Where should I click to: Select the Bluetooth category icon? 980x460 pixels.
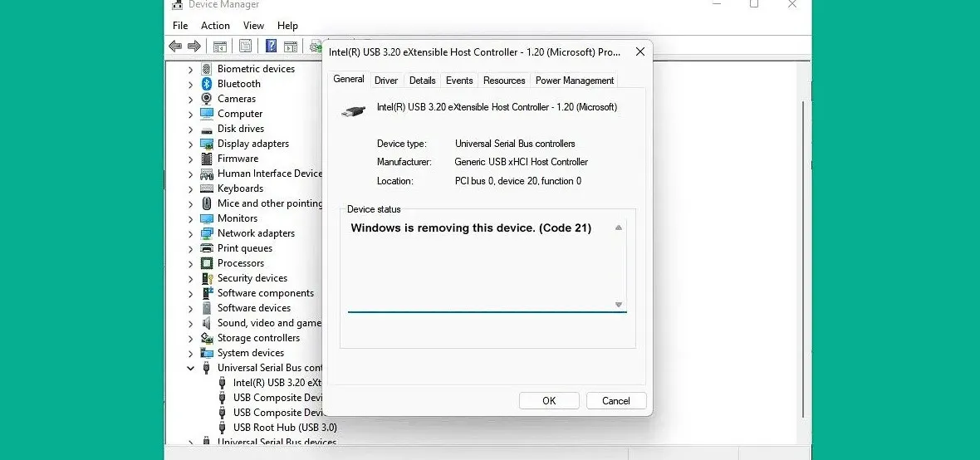(x=207, y=84)
